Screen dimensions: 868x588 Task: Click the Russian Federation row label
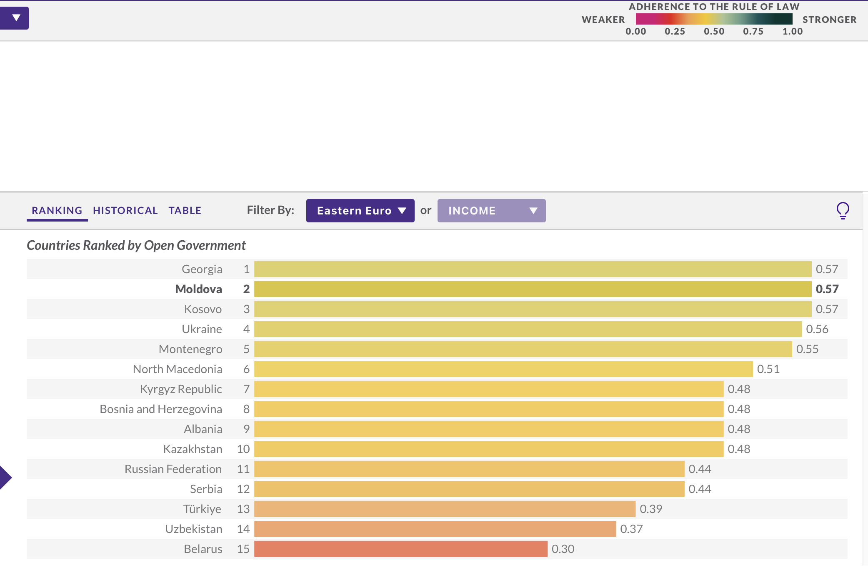click(173, 469)
